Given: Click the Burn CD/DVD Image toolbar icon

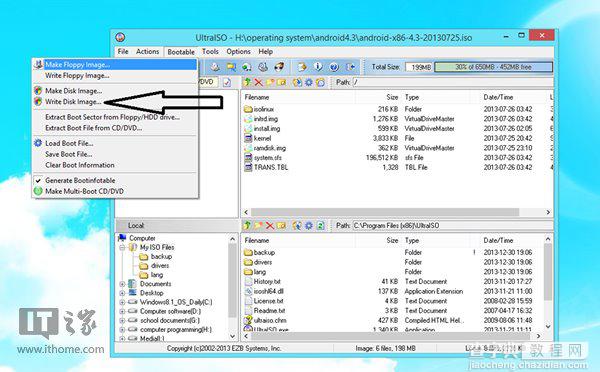Looking at the screenshot, I should 279,67.
